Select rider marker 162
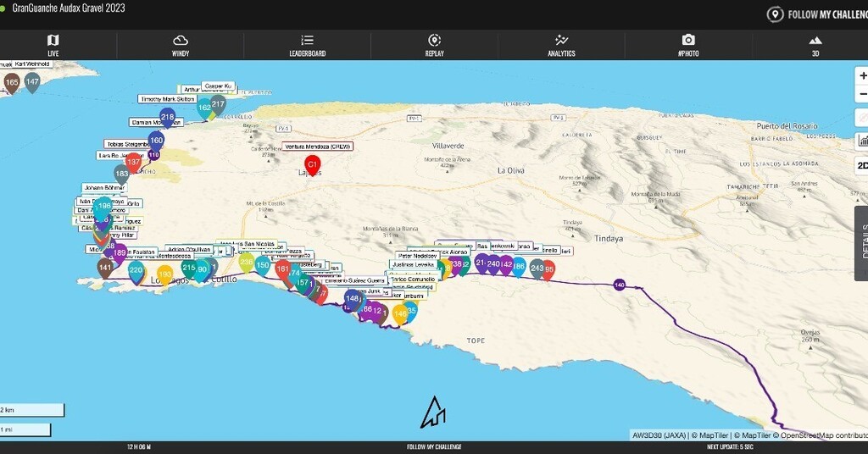 tap(203, 108)
